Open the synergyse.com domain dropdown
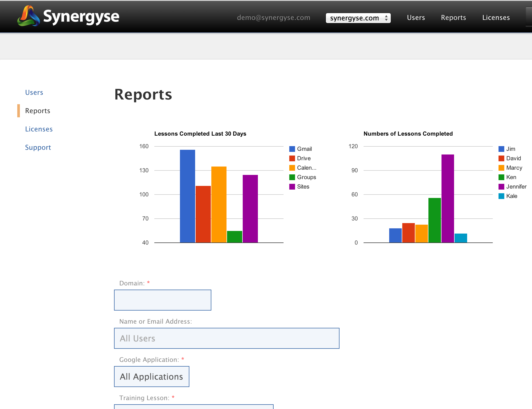The height and width of the screenshot is (409, 532). 358,18
